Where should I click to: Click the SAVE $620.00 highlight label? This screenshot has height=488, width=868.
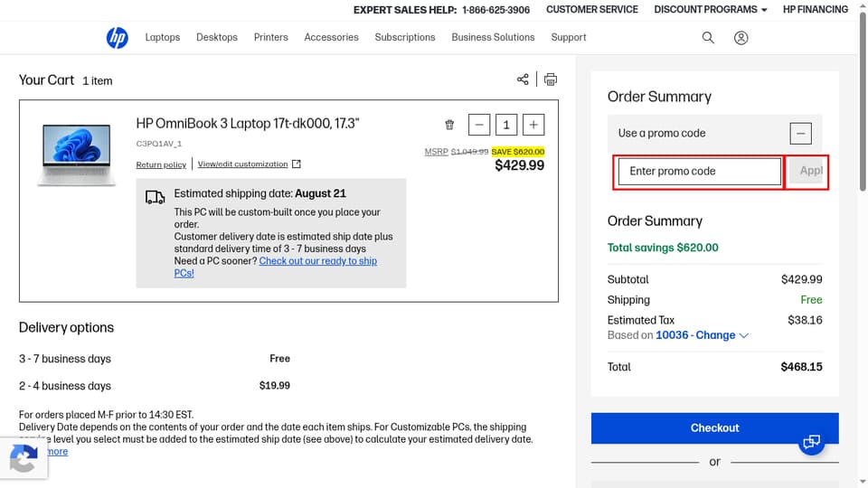517,152
